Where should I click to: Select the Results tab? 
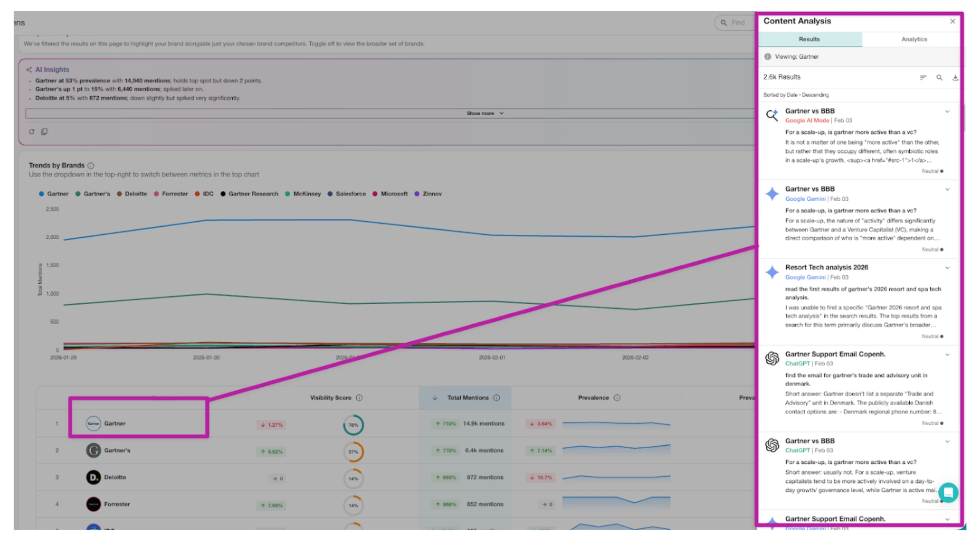[809, 39]
